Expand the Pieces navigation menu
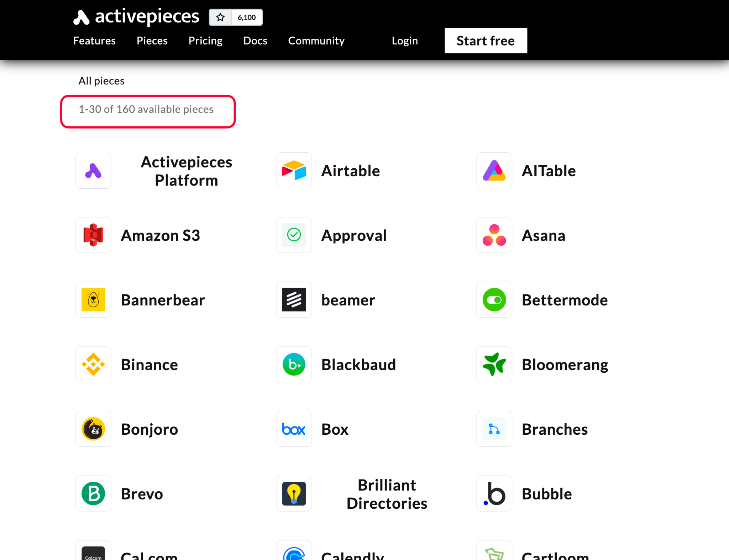The width and height of the screenshot is (729, 560). click(x=152, y=40)
